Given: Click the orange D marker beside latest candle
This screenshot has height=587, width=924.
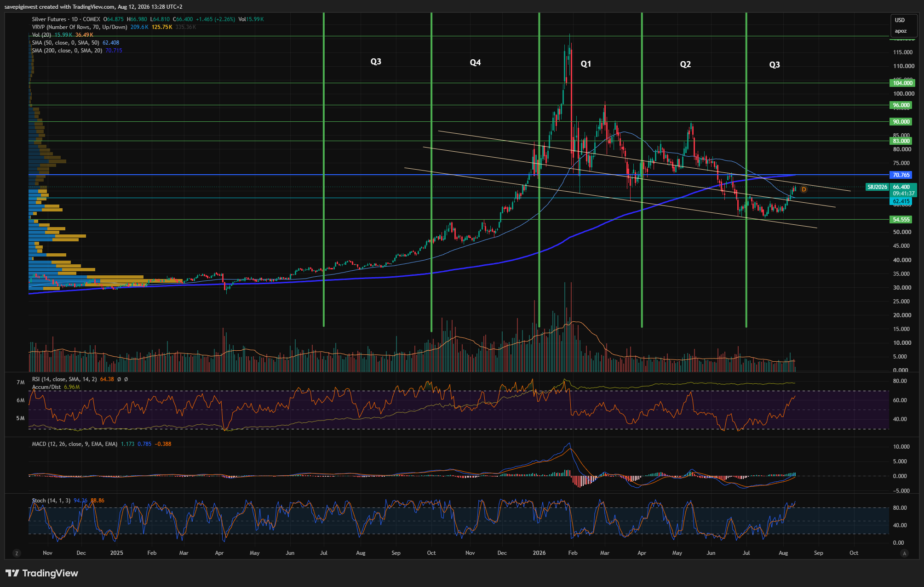Looking at the screenshot, I should point(804,189).
